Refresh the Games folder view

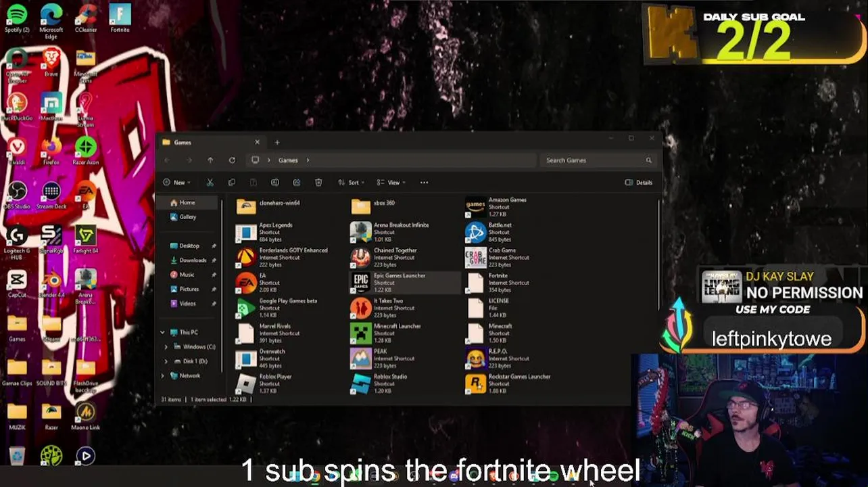pos(232,160)
